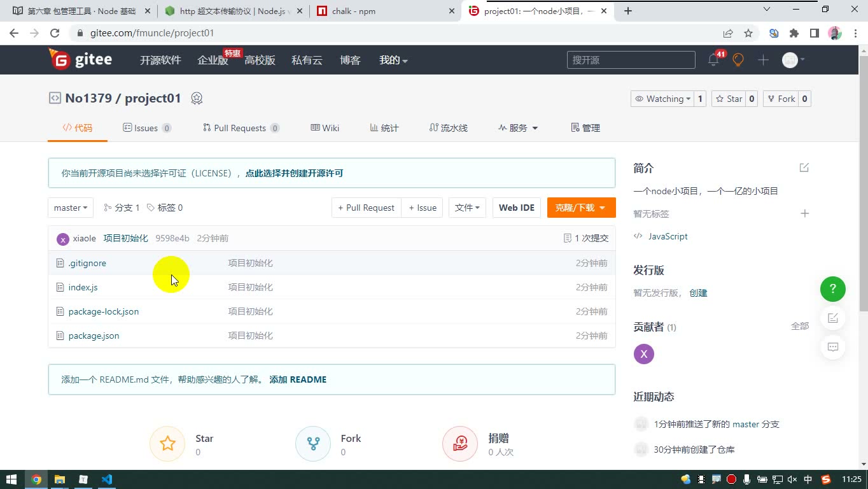
Task: Open the floating chat message icon
Action: point(833,347)
